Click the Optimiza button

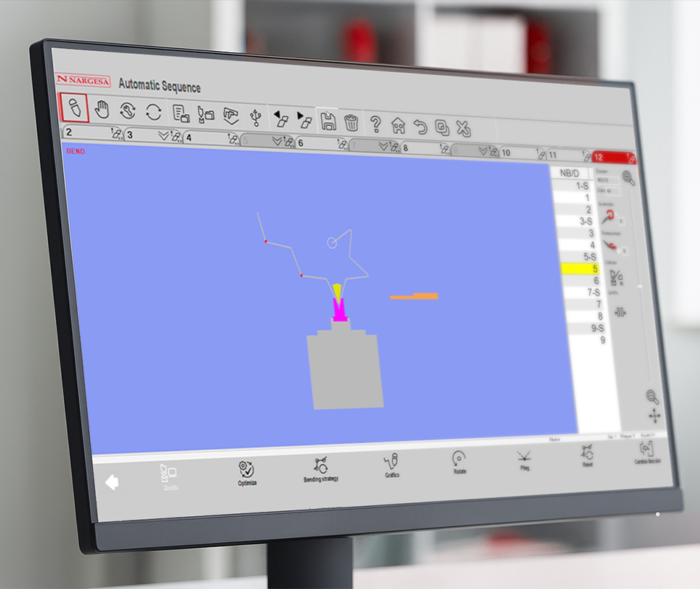[x=246, y=472]
